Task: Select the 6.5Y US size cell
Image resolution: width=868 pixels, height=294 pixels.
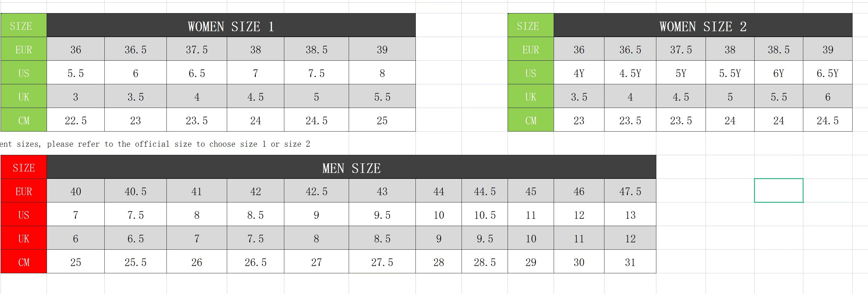Action: 827,73
